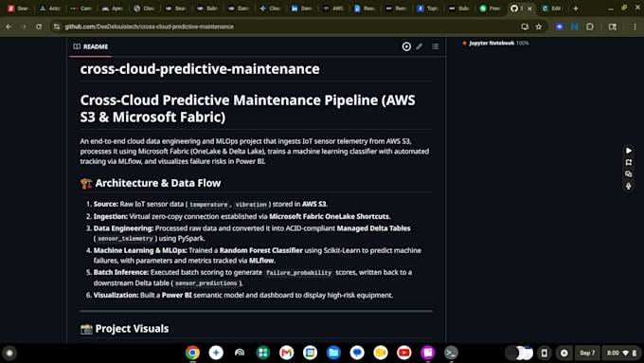Click the sensor_predictions code label
This screenshot has width=644, height=363.
click(206, 283)
